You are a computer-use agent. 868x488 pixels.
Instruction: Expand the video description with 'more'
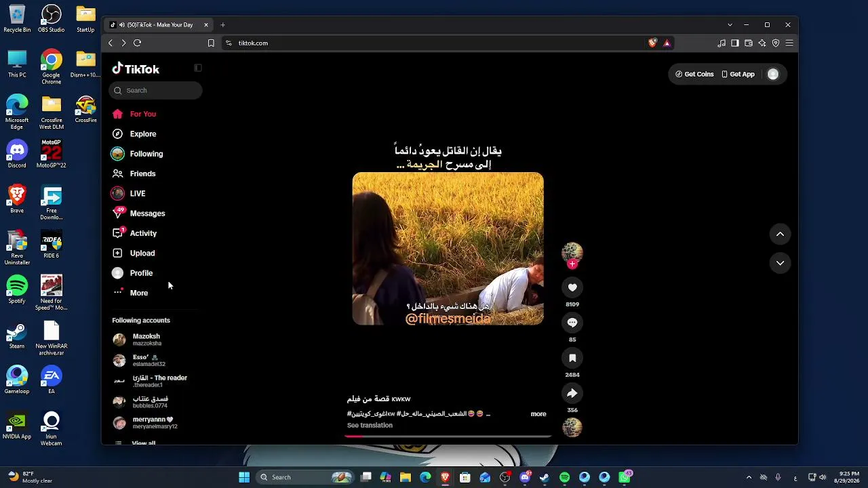click(x=538, y=413)
